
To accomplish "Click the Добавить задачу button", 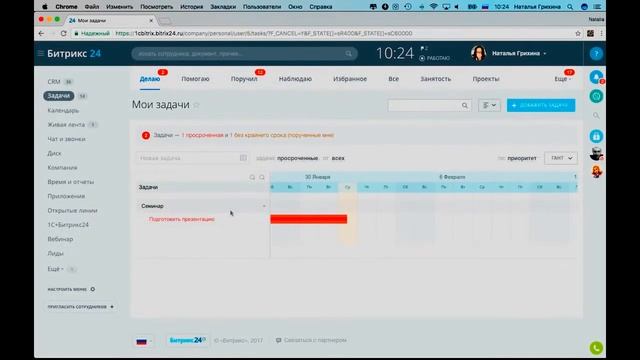I will click(541, 105).
